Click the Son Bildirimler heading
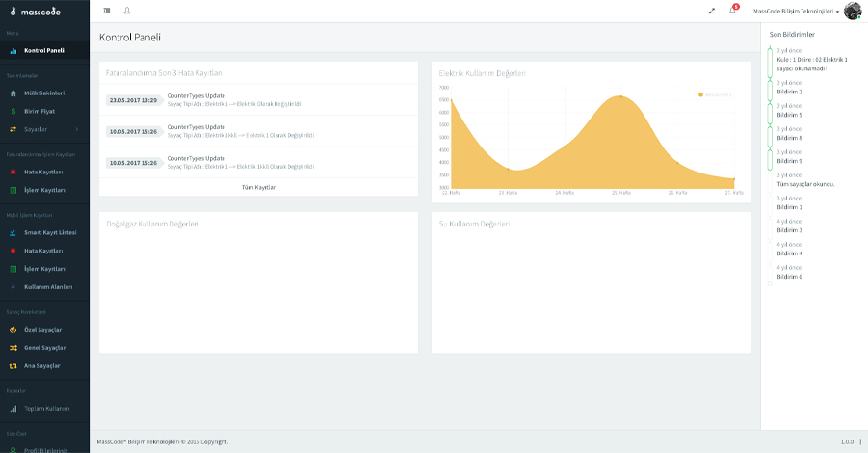The width and height of the screenshot is (868, 453). [792, 35]
